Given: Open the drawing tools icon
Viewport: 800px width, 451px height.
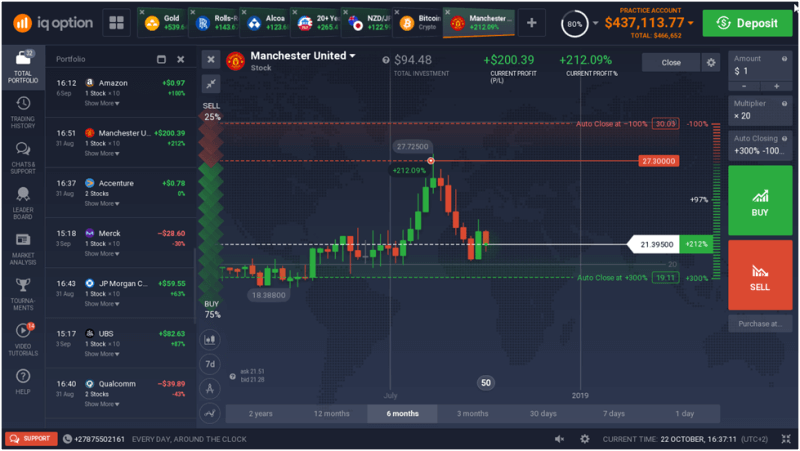Looking at the screenshot, I should (x=210, y=389).
